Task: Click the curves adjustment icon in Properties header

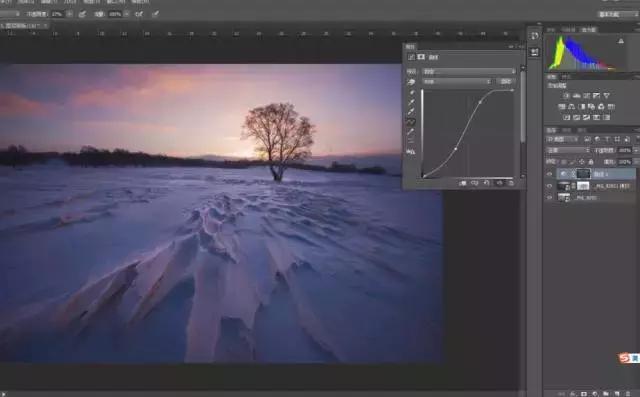Action: (x=411, y=57)
